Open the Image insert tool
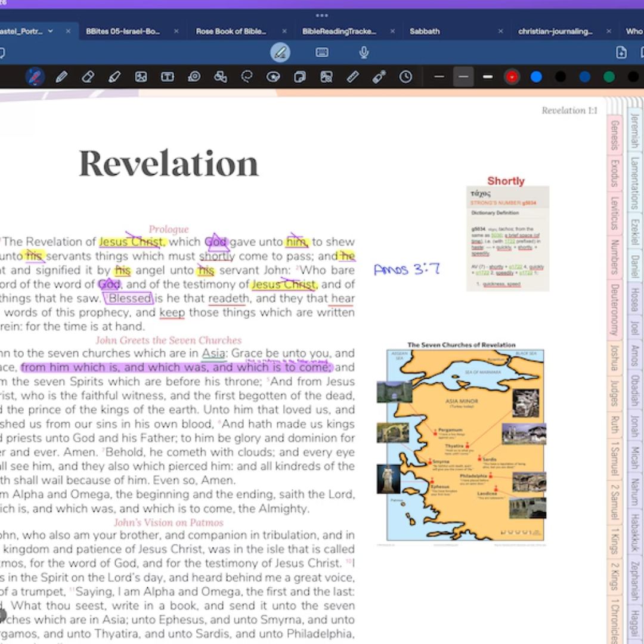Viewport: 644px width, 644px height. coord(141,77)
